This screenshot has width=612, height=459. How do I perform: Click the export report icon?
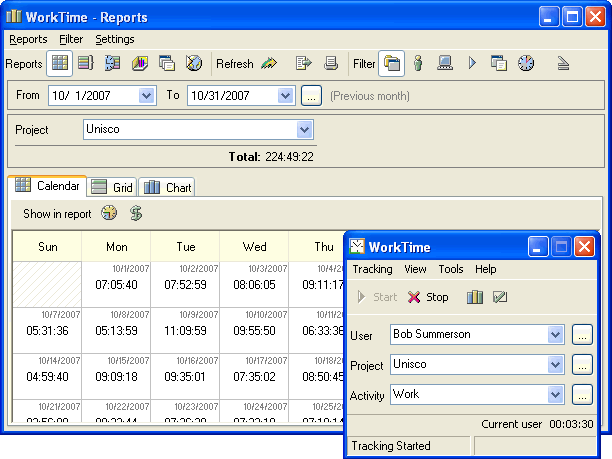pos(305,63)
